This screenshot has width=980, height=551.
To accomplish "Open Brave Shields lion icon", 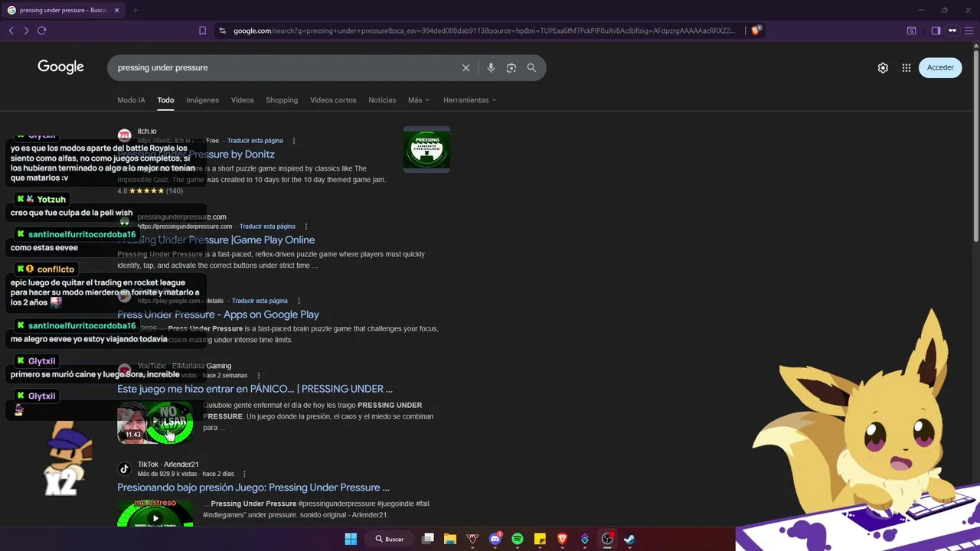I will 756,31.
